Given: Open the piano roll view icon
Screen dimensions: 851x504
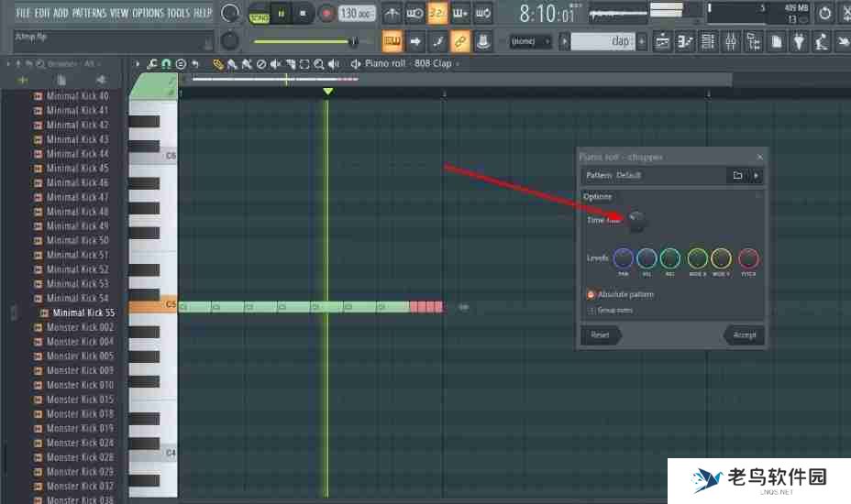Looking at the screenshot, I should pyautogui.click(x=685, y=41).
